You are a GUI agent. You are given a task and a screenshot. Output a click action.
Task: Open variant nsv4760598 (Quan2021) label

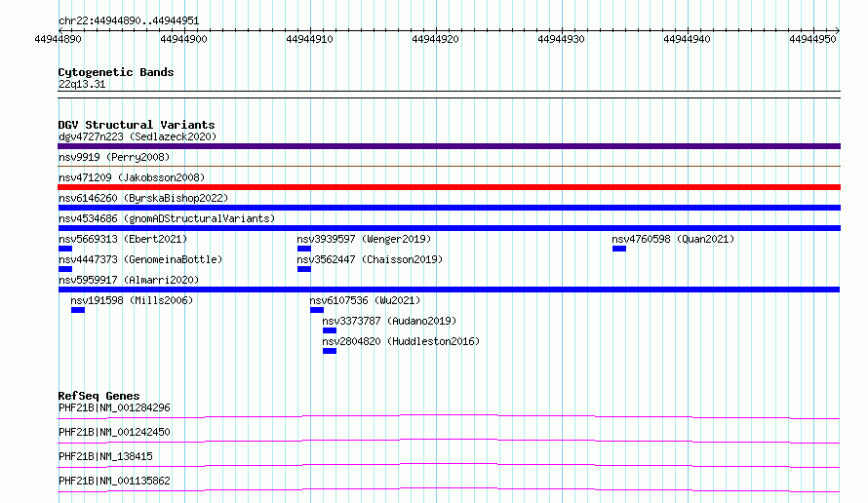pyautogui.click(x=673, y=239)
